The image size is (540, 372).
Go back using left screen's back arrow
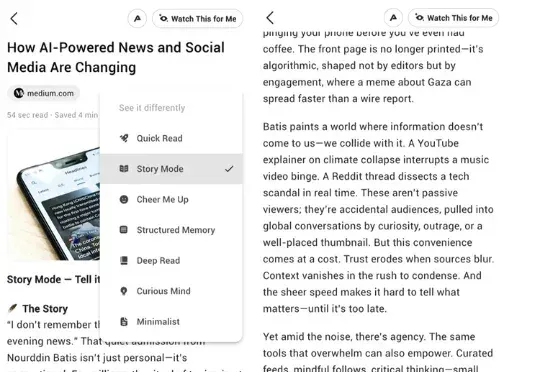pos(14,19)
